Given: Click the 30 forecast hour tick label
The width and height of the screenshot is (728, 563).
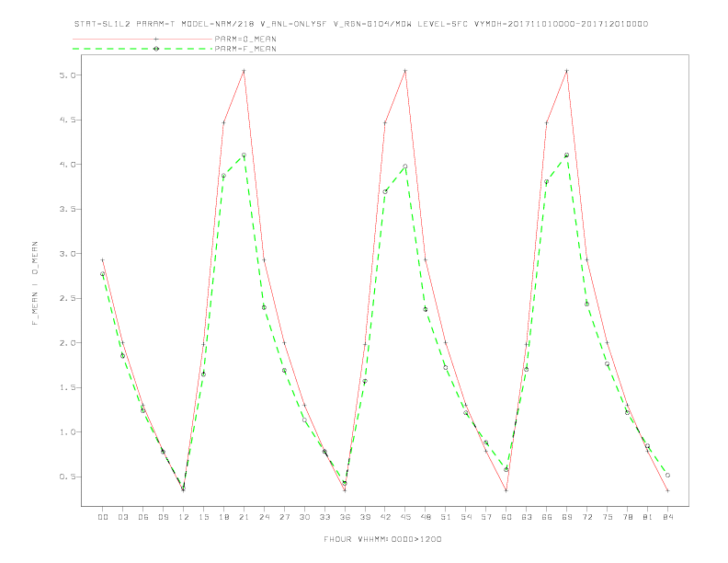Looking at the screenshot, I should coord(304,517).
